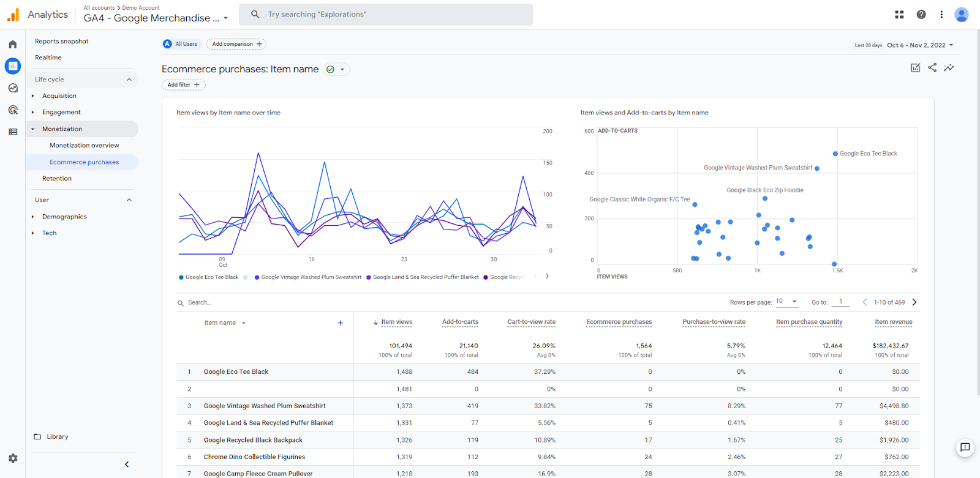The image size is (980, 478).
Task: Select Ecommerce purchases in sidebar
Action: [84, 162]
